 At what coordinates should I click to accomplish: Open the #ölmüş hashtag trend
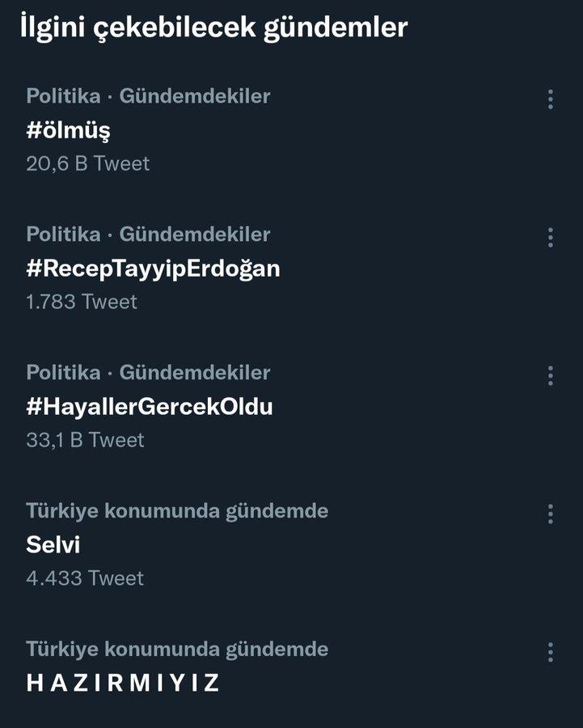click(x=68, y=130)
